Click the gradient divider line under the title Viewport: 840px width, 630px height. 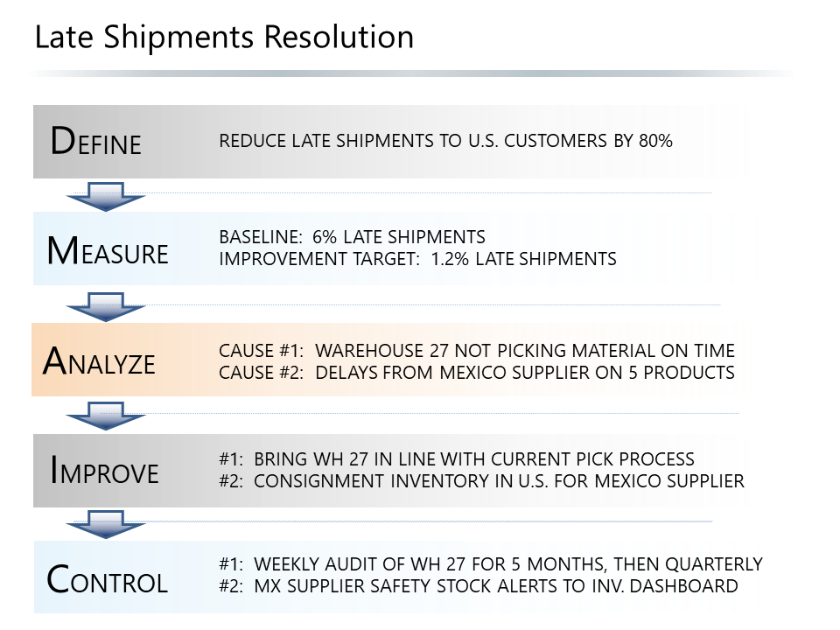411,73
